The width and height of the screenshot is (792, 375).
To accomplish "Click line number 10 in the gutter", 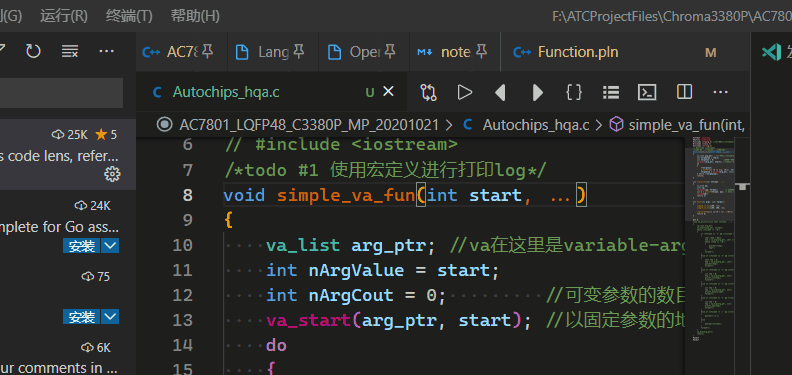I will tap(182, 245).
